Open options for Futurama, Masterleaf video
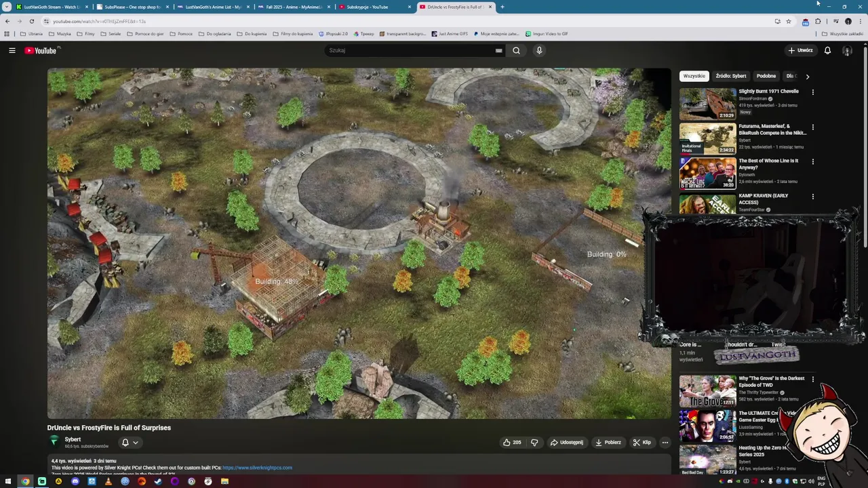 812,127
